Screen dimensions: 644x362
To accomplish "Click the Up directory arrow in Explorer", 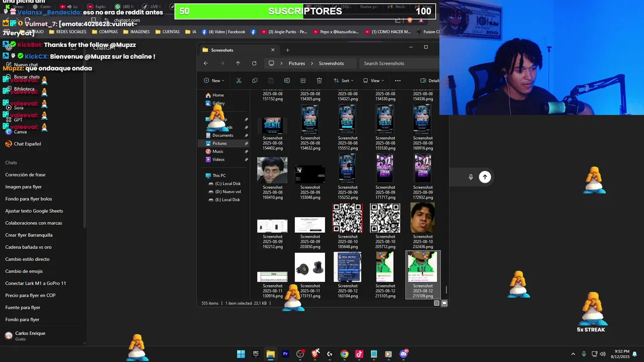I will 238,63.
